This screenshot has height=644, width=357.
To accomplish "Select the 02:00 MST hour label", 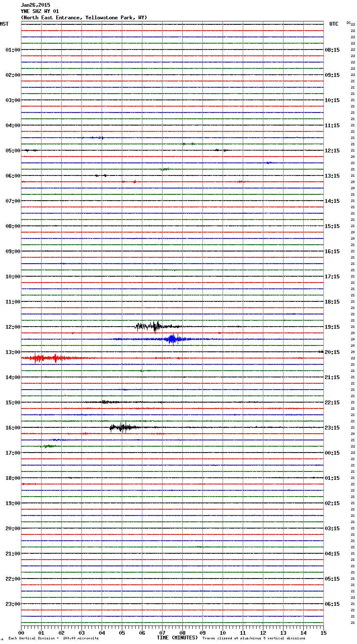I will point(13,75).
